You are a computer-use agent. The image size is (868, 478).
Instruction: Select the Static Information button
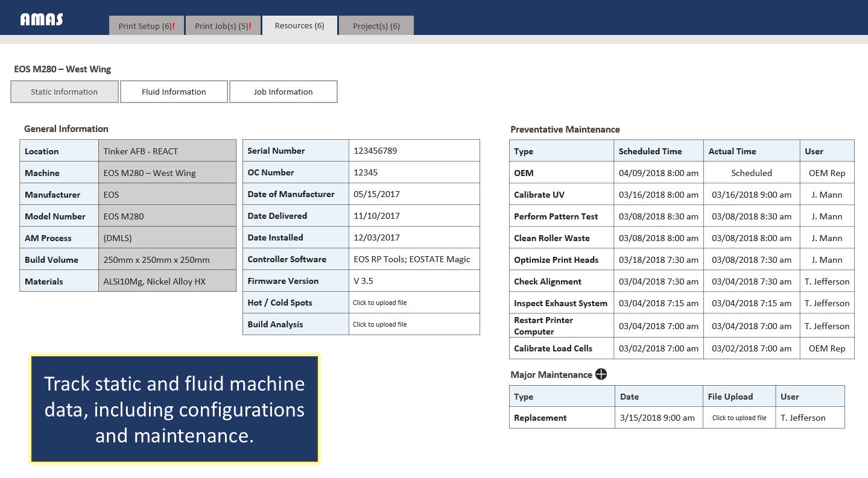[65, 92]
